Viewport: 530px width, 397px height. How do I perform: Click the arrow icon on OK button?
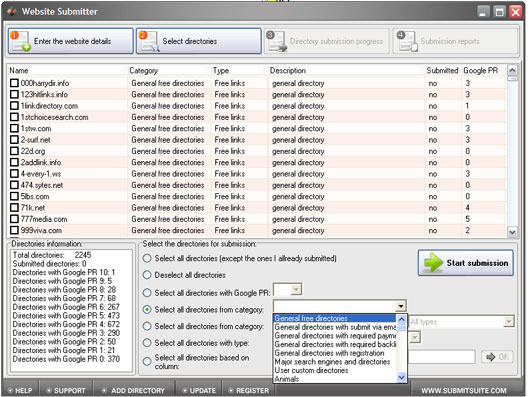(490, 357)
